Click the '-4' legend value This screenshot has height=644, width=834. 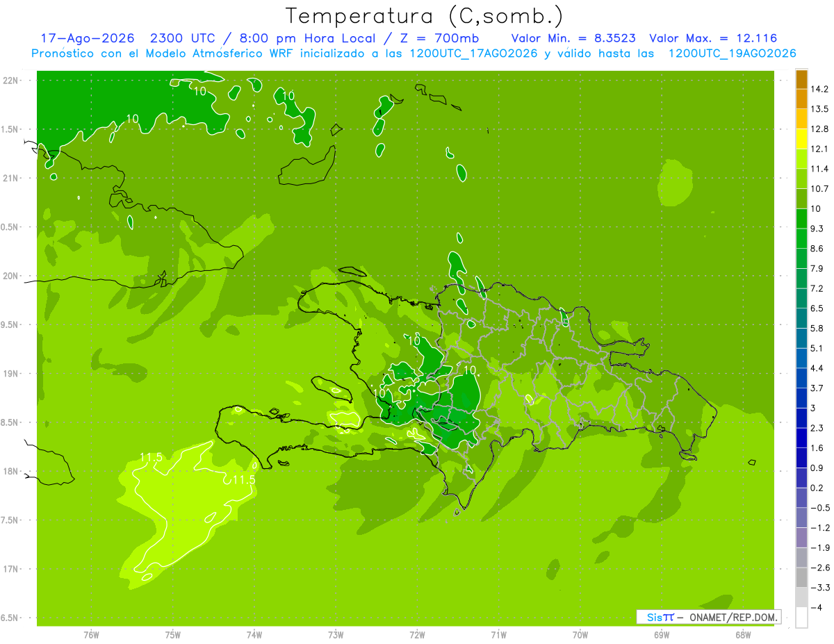pos(816,607)
